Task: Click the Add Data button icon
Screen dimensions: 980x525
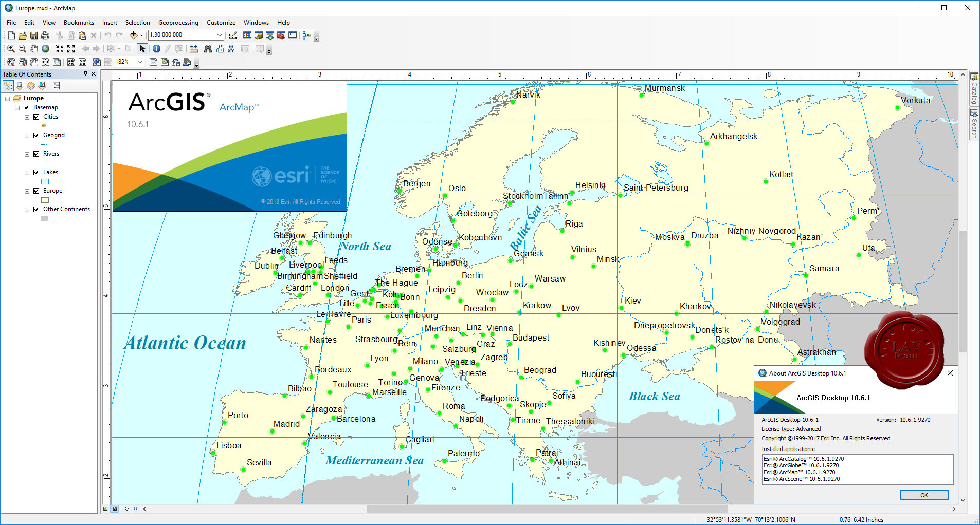Action: [x=133, y=35]
